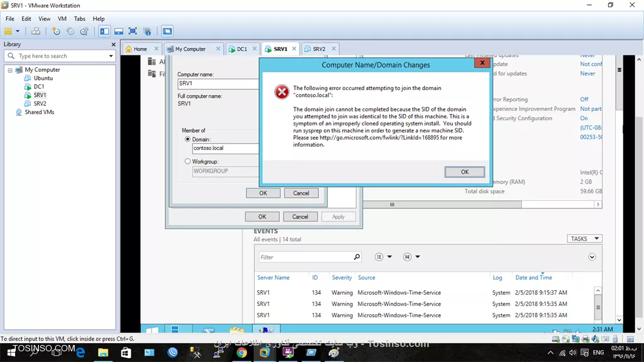Open dropdown arrow next to events criteria icon
Image resolution: width=644 pixels, height=362 pixels.
click(x=389, y=257)
